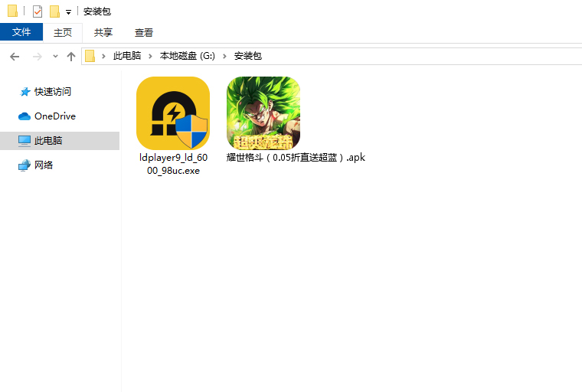Open the recent locations dropdown arrow
The height and width of the screenshot is (392, 582).
point(55,57)
